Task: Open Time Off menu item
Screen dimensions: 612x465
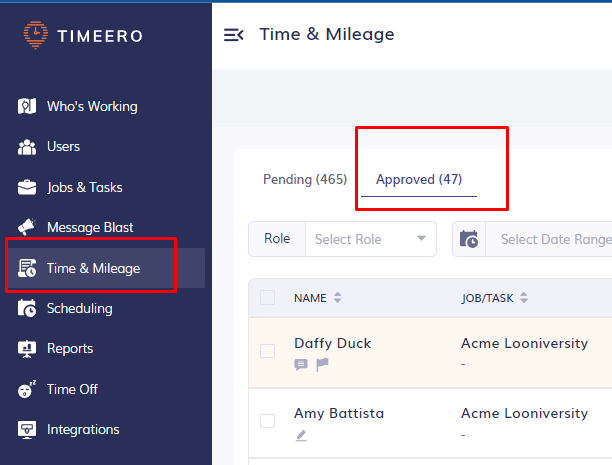Action: click(72, 389)
